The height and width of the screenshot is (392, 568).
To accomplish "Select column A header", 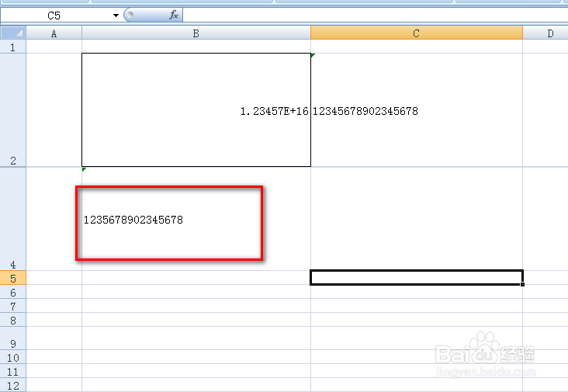I will coord(54,33).
